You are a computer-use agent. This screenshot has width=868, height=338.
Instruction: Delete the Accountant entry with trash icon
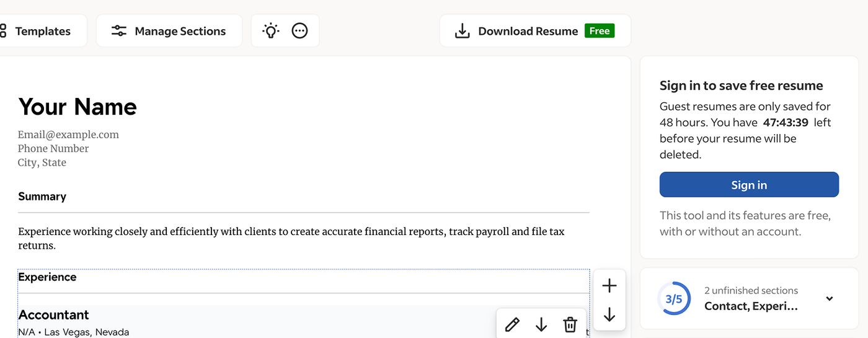(570, 324)
